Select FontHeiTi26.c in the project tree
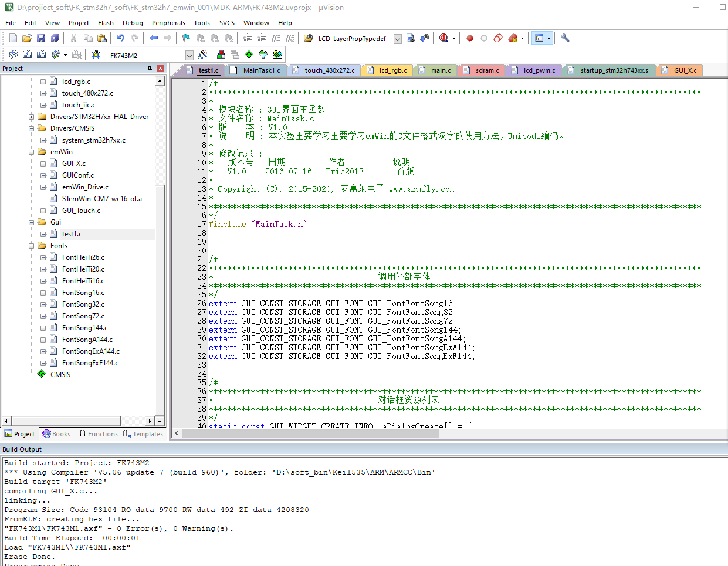 pos(83,257)
